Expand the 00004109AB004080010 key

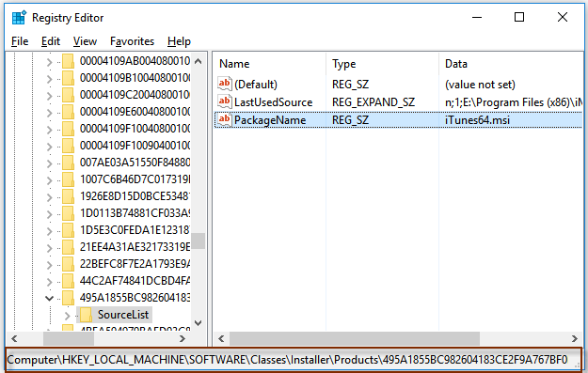pyautogui.click(x=49, y=61)
